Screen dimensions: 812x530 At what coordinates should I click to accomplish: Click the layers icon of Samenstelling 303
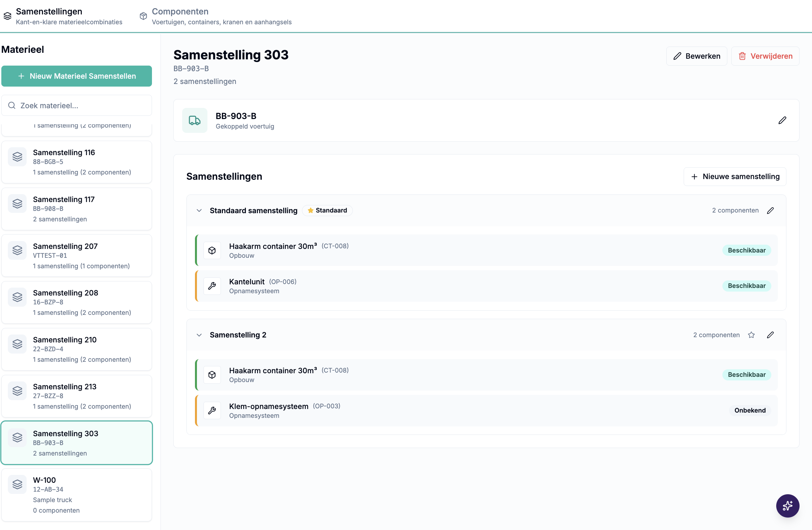17,438
